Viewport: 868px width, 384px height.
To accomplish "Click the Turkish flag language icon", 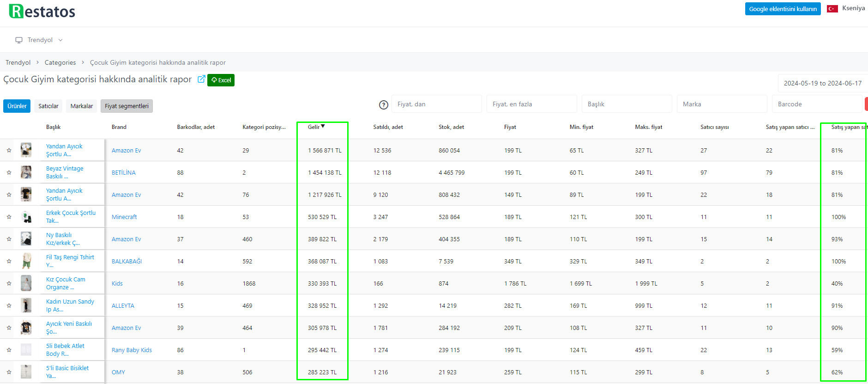I will (x=832, y=9).
